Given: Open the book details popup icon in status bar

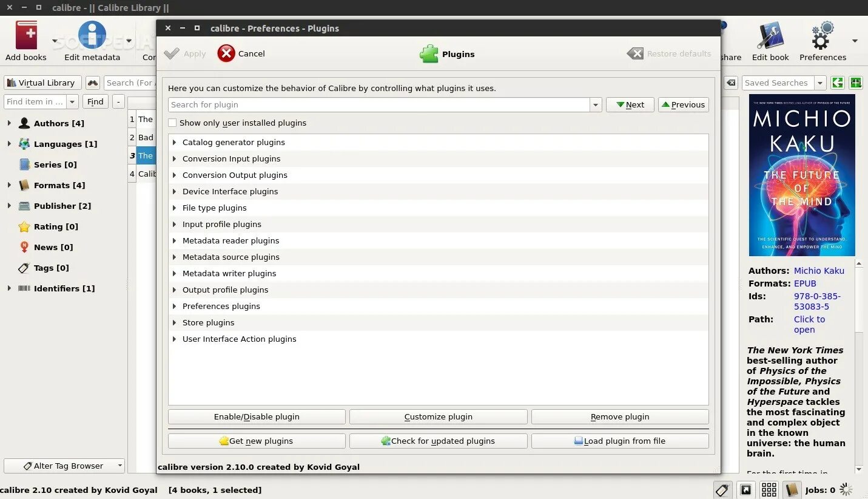Looking at the screenshot, I should coord(745,489).
